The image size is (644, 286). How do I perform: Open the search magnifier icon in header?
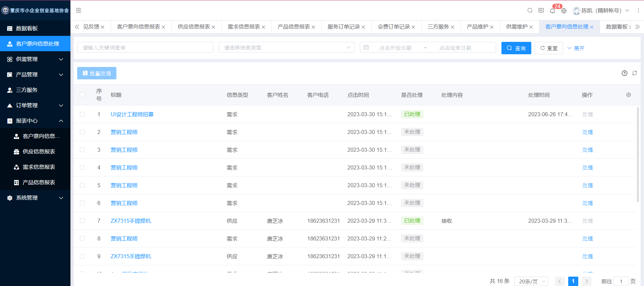click(530, 10)
